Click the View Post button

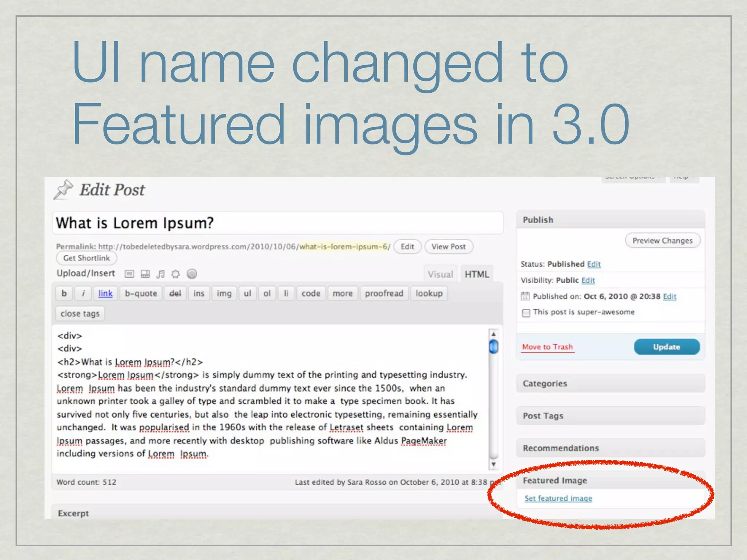(x=449, y=246)
